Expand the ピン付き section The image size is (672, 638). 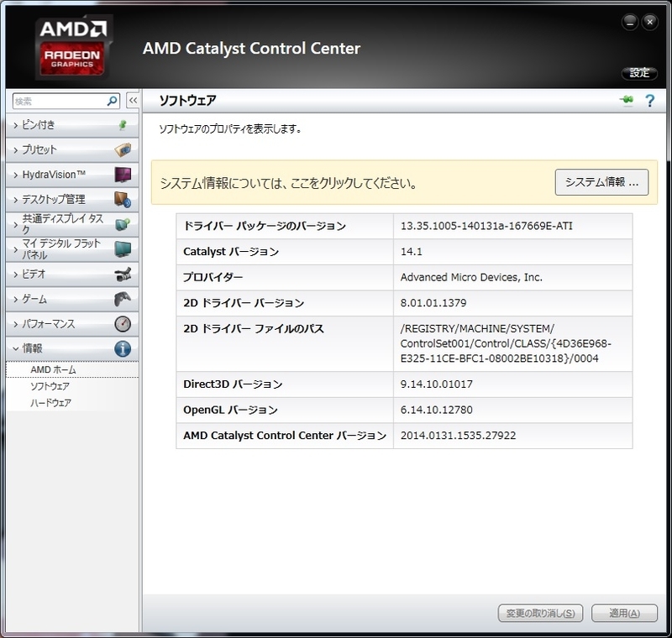(72, 125)
